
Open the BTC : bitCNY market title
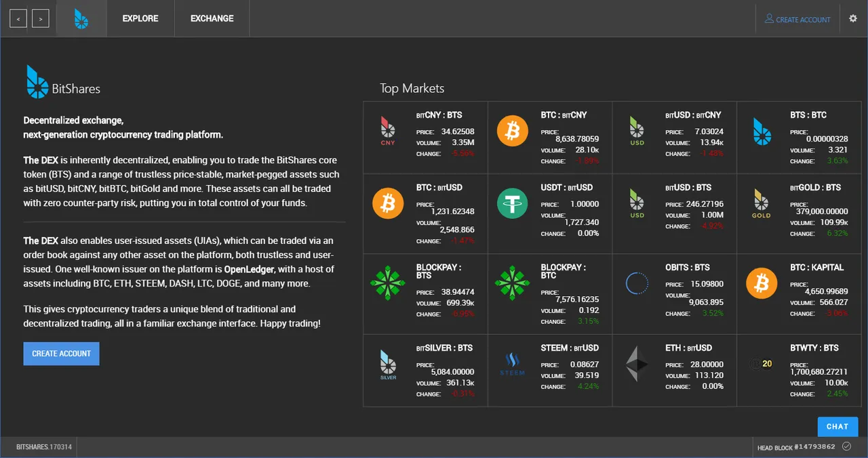point(564,115)
